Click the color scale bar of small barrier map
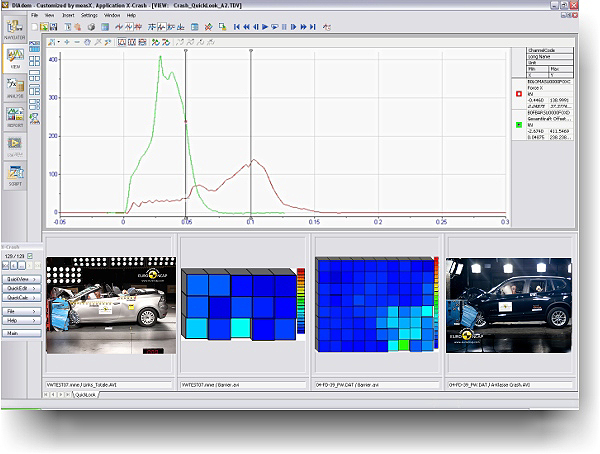600x454 pixels. tap(301, 300)
